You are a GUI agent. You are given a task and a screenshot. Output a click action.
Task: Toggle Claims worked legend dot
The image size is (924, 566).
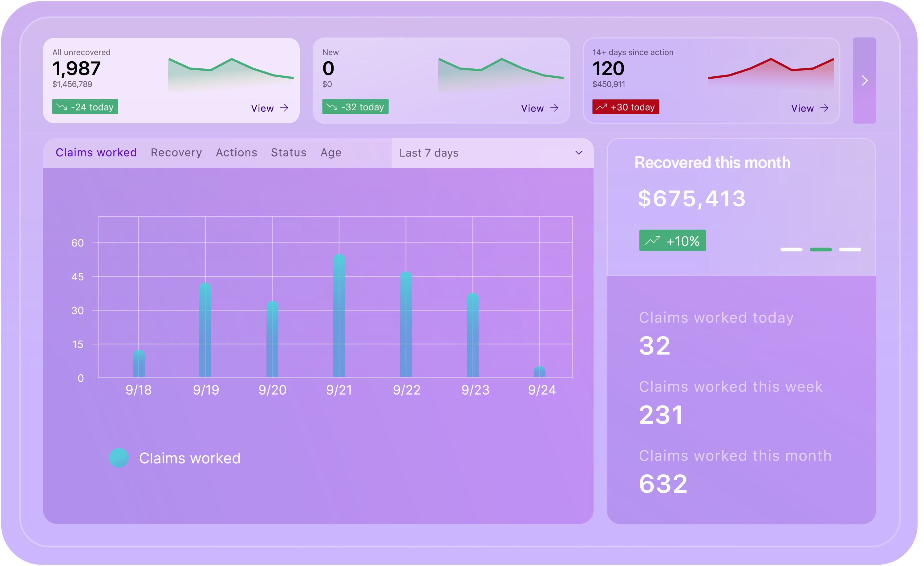[x=119, y=458]
